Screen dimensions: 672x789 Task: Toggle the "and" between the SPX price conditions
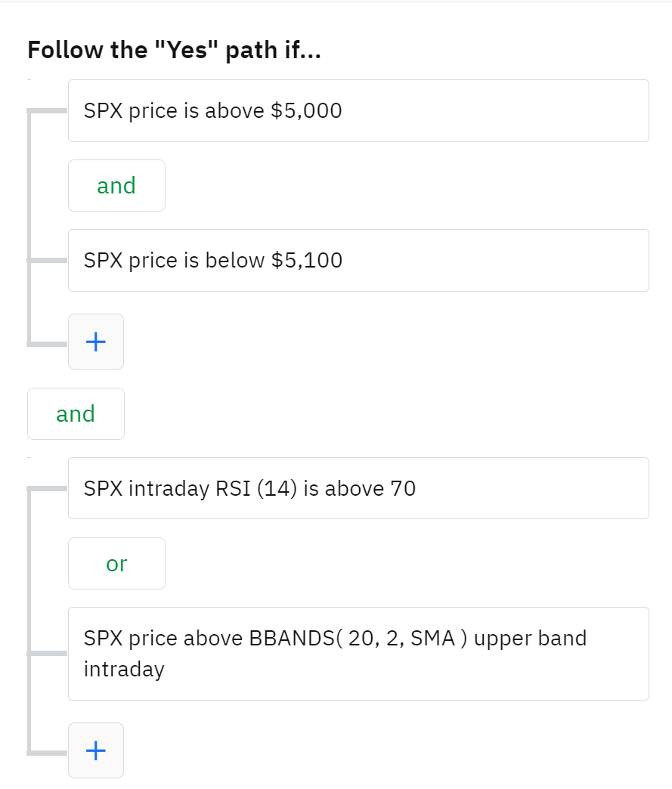point(116,186)
